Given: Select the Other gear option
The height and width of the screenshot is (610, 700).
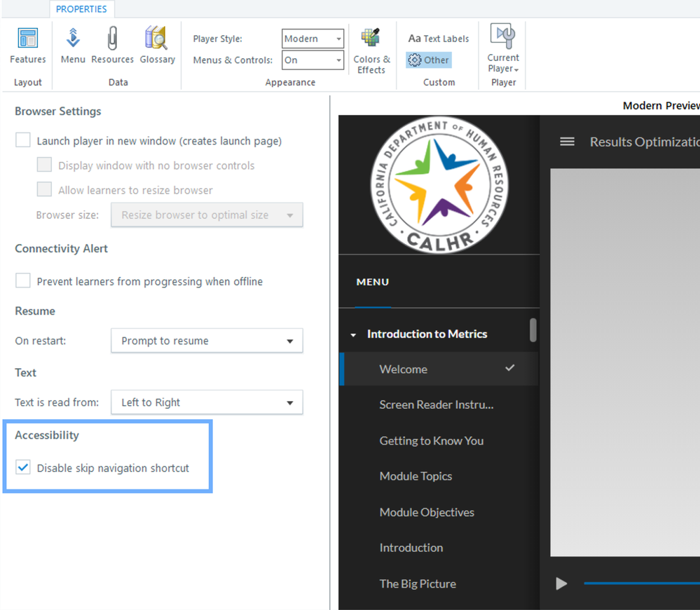Looking at the screenshot, I should (429, 60).
